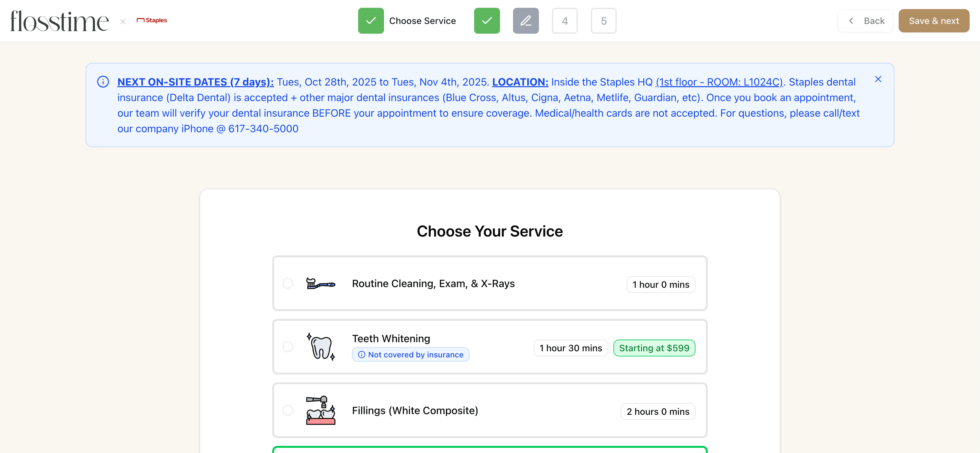The height and width of the screenshot is (453, 980).
Task: Click the second green checkmark step
Action: pyautogui.click(x=486, y=21)
